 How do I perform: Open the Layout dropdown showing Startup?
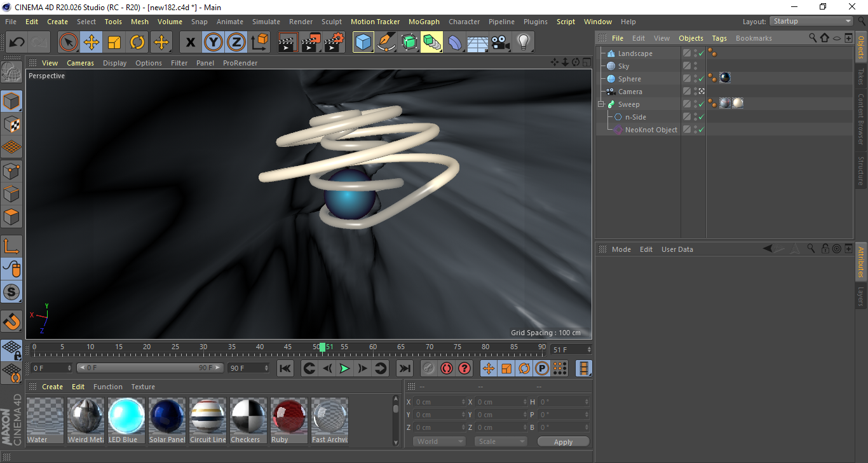click(811, 21)
